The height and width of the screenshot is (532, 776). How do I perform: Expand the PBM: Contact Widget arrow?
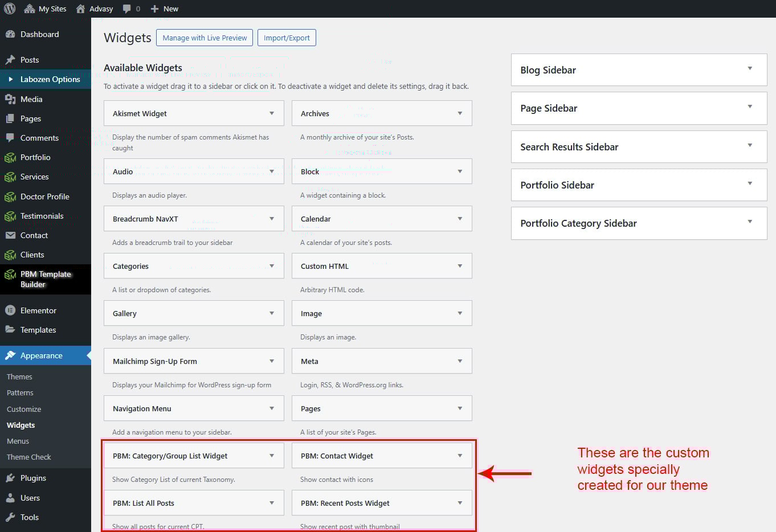click(460, 456)
